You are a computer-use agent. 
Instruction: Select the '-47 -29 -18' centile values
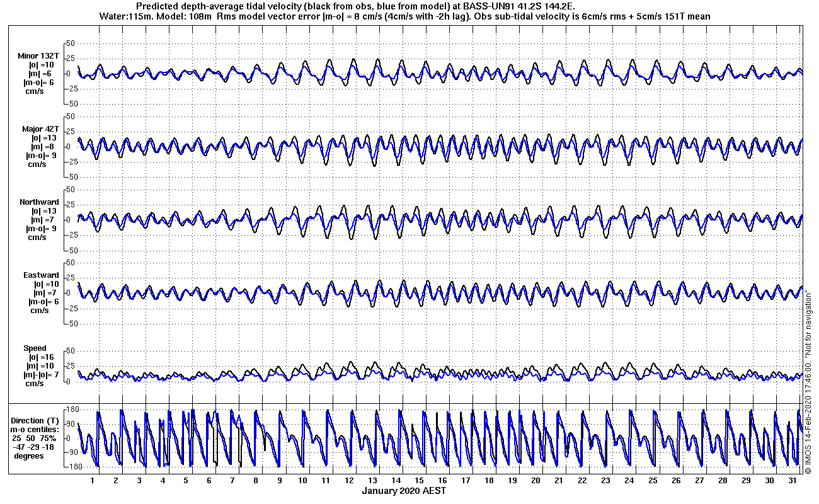(x=35, y=447)
